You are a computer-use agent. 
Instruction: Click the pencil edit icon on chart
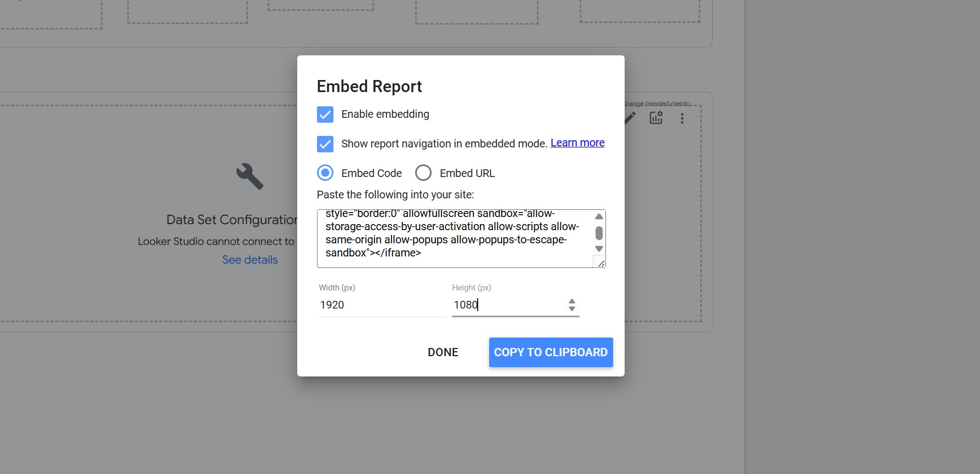point(630,118)
